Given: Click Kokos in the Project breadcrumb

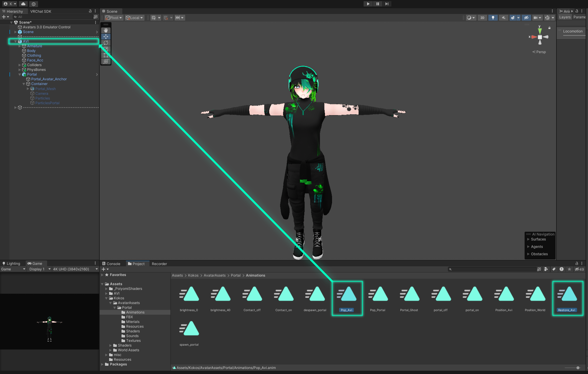Looking at the screenshot, I should coord(193,275).
